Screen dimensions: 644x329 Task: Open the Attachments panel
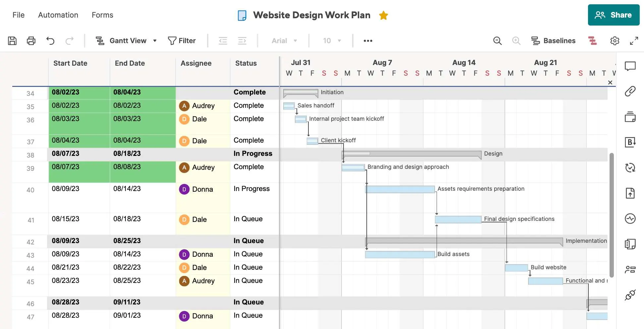pyautogui.click(x=630, y=92)
